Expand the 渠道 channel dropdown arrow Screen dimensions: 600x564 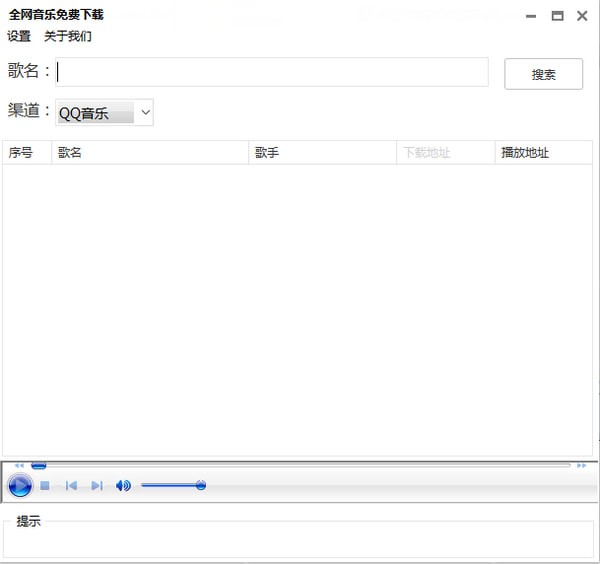click(x=145, y=113)
